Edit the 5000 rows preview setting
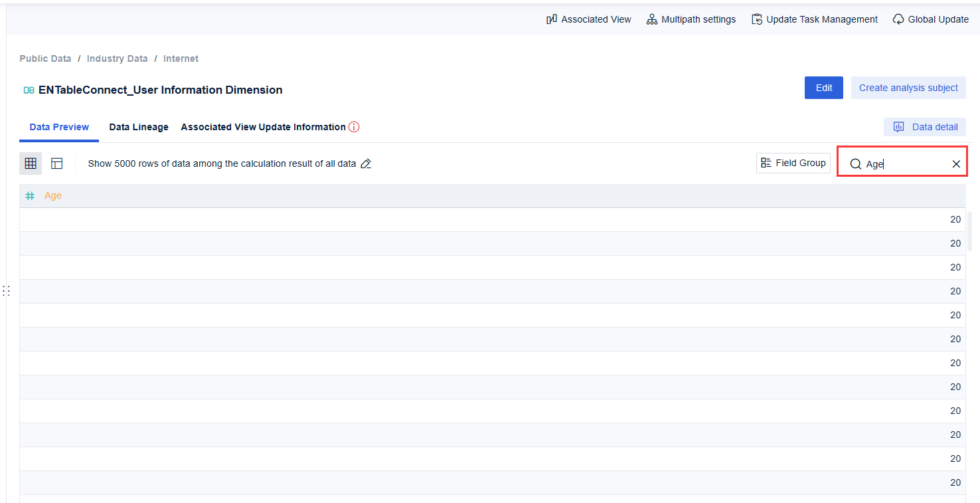Viewport: 980px width, 503px height. point(366,163)
